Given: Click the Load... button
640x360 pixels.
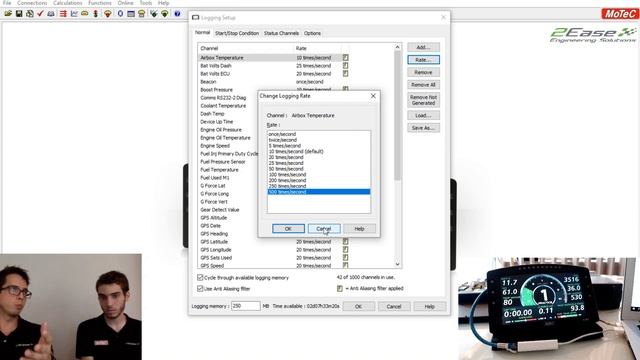Looking at the screenshot, I should pyautogui.click(x=423, y=116).
